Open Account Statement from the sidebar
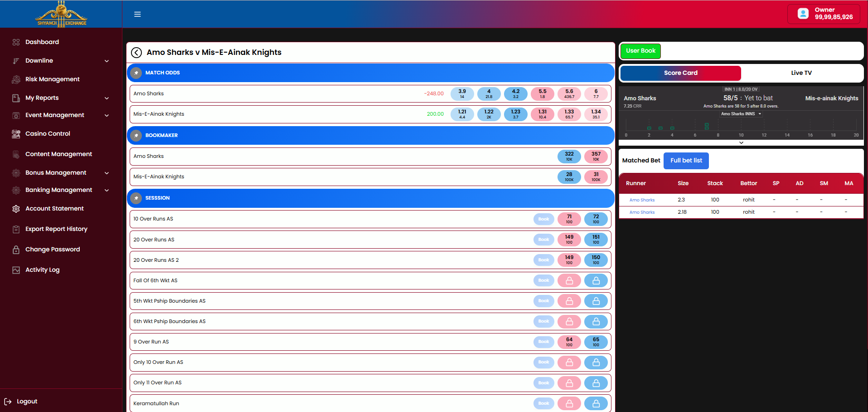Screen dimensions: 868x412 (54, 209)
